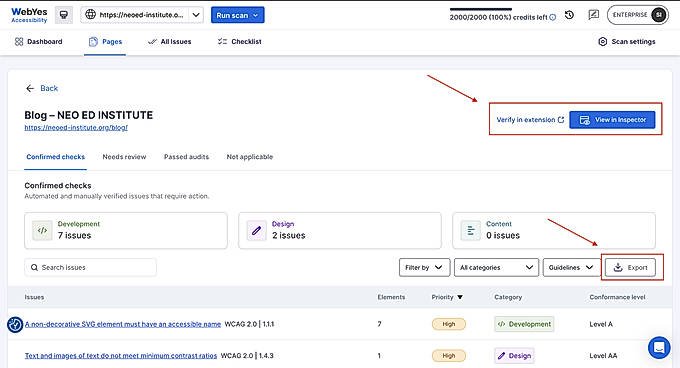Click the Content lines icon in card
Screen dimensions: 680x368
click(x=471, y=231)
